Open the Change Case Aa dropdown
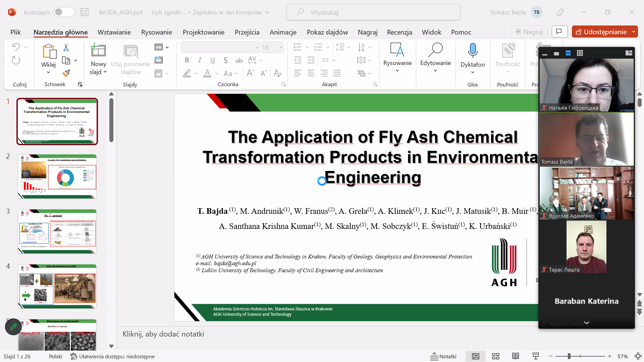The height and width of the screenshot is (362, 644). click(231, 73)
